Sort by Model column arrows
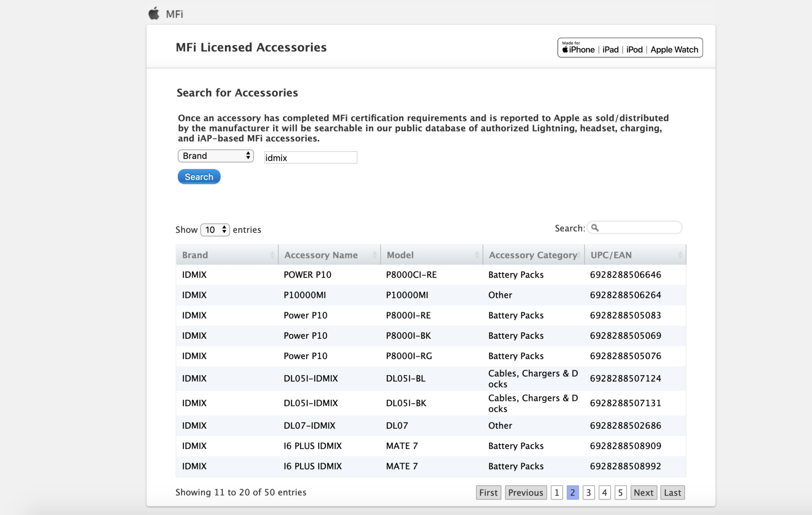Image resolution: width=812 pixels, height=515 pixels. (x=477, y=255)
